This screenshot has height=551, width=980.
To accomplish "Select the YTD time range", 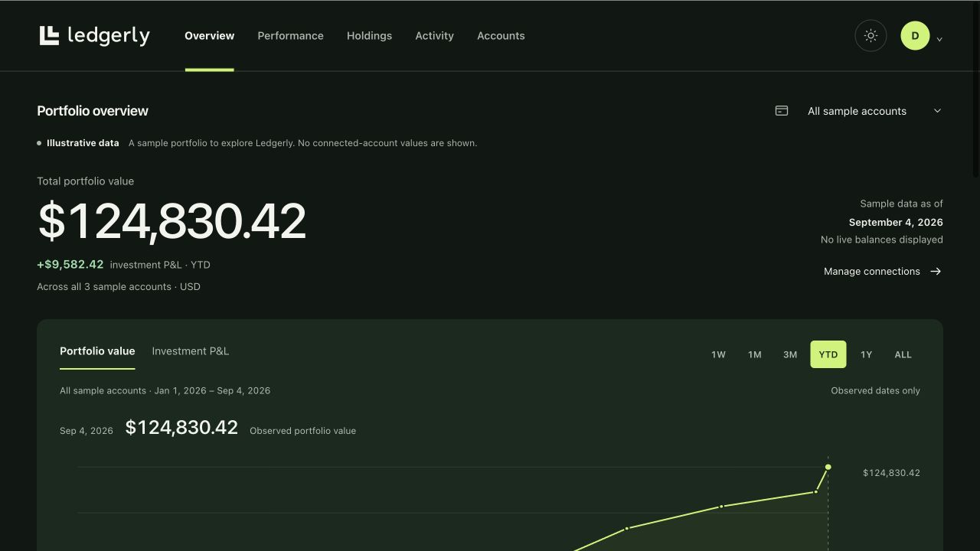I will (x=828, y=354).
